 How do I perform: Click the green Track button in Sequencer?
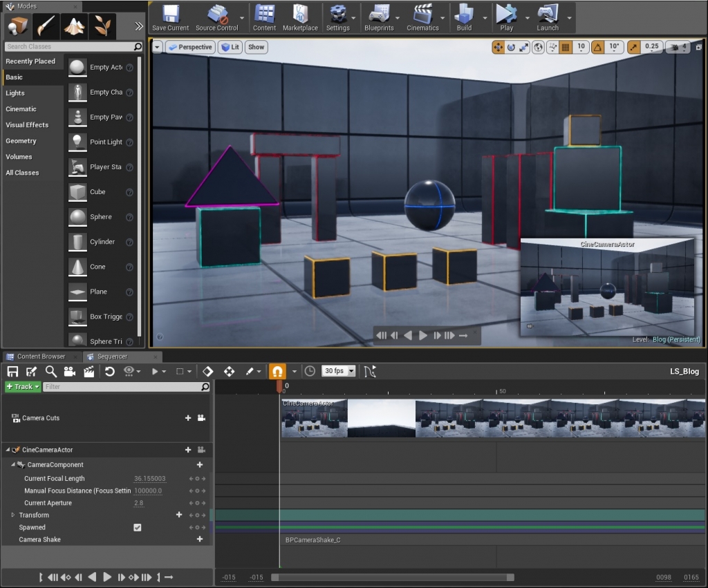[21, 386]
